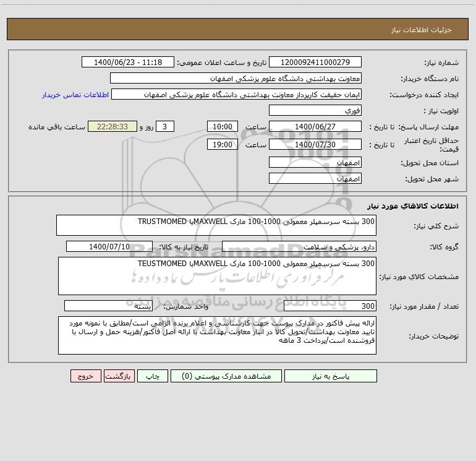Click response deadline time 10:00
This screenshot has width=476, height=461.
pos(222,126)
